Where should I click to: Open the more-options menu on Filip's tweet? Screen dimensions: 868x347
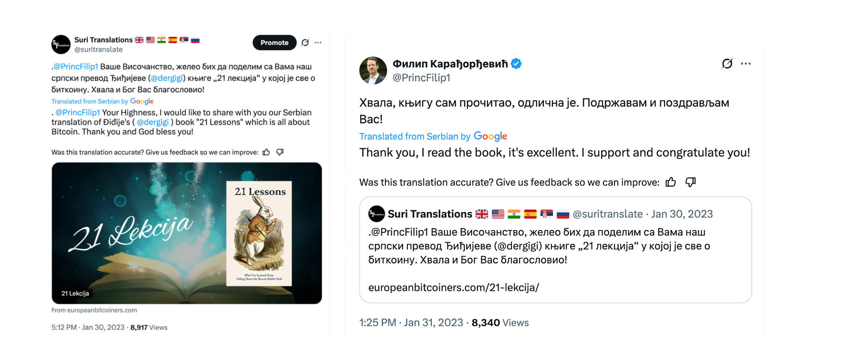pyautogui.click(x=746, y=63)
